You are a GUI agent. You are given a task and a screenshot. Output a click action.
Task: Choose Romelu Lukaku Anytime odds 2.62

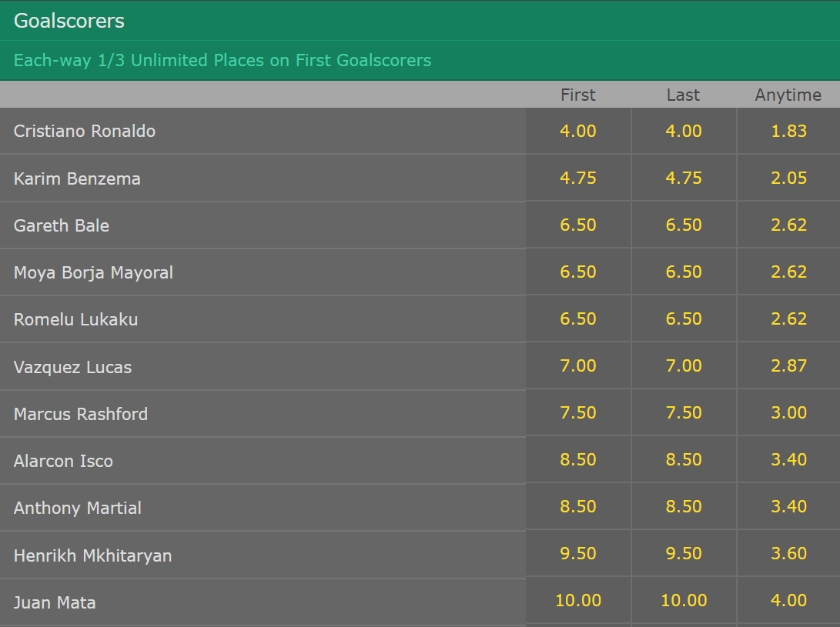788,319
